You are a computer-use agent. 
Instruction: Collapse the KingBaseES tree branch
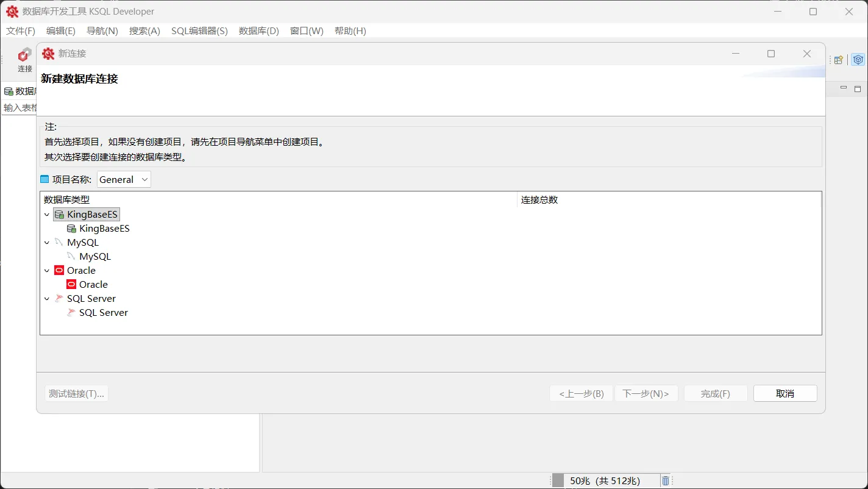(x=47, y=214)
